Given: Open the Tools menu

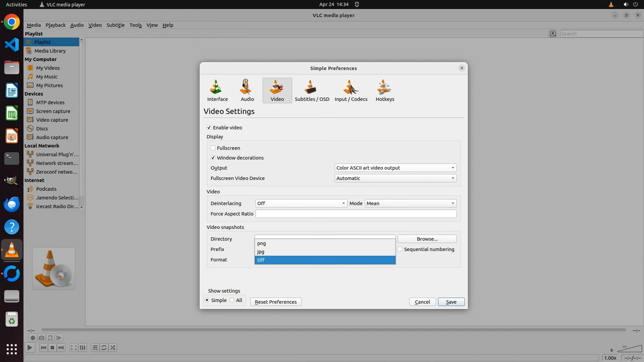Looking at the screenshot, I should 136,25.
